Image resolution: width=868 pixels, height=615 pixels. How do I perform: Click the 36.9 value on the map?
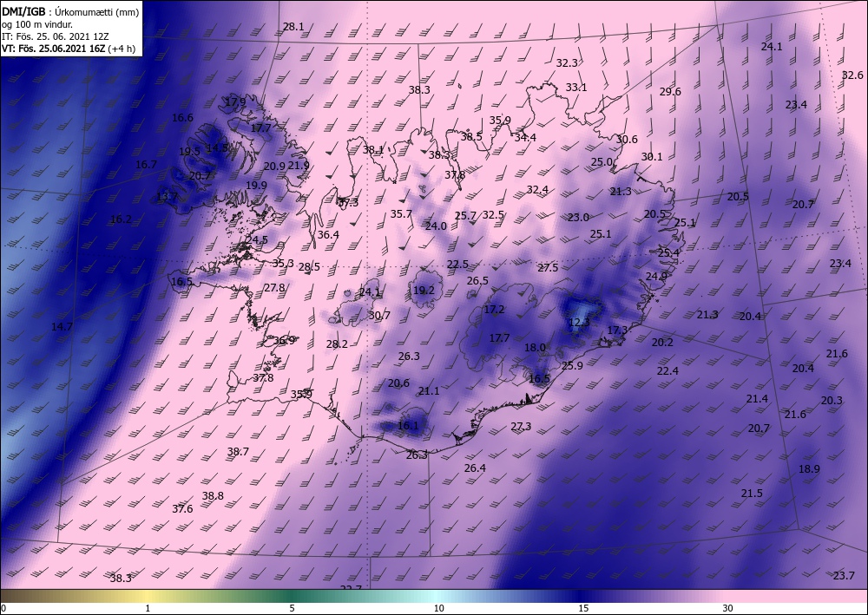pyautogui.click(x=284, y=341)
